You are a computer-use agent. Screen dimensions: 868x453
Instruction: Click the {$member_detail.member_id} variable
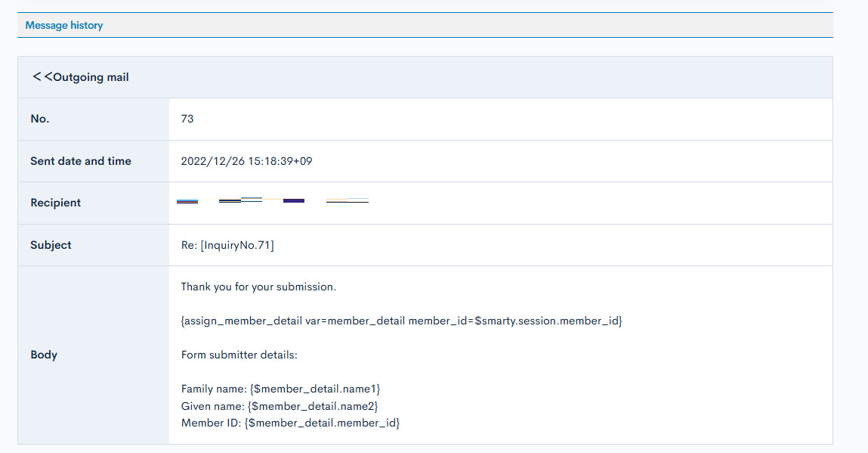coord(321,423)
